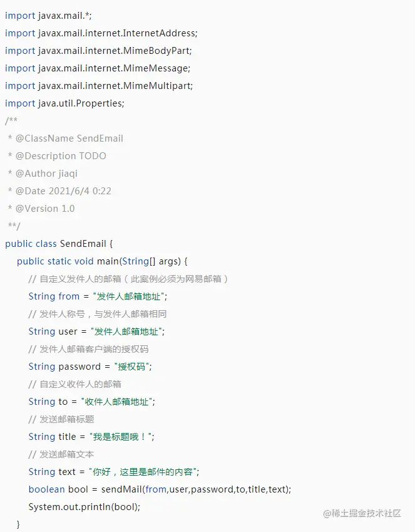
Task: Click the String title assignment line
Action: tap(91, 437)
